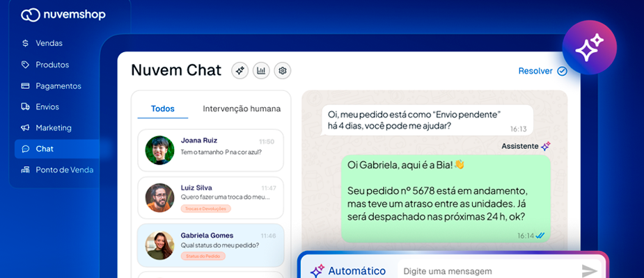Screen dimensions: 644x278
Task: Open Ponto de Venda in sidebar
Action: (x=65, y=170)
